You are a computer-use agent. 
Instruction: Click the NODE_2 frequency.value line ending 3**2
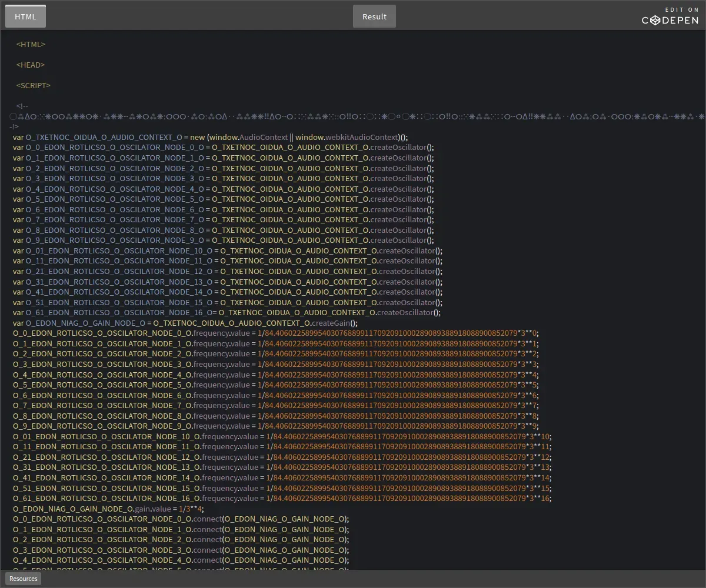tap(275, 353)
